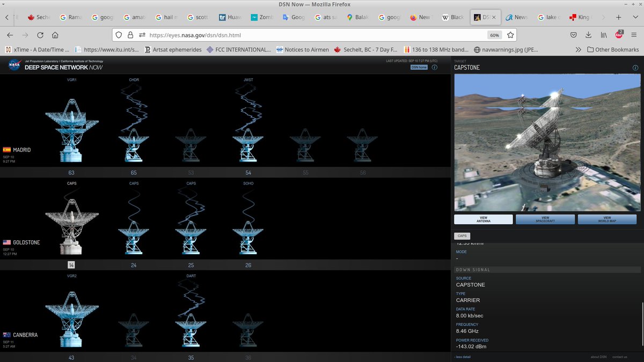Open Firefox library icon

[x=604, y=35]
